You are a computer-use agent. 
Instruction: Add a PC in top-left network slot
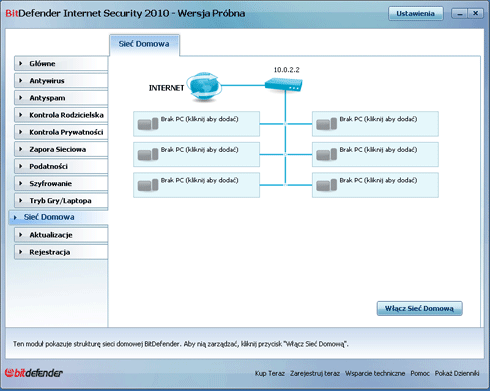pyautogui.click(x=196, y=124)
